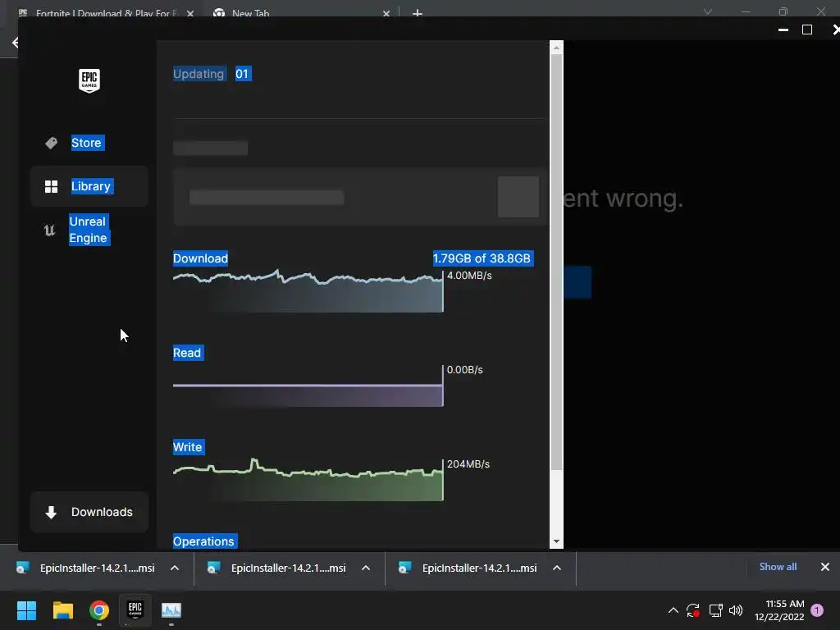Close the Fortnite Chrome tab
Viewport: 840px width, 630px height.
190,13
